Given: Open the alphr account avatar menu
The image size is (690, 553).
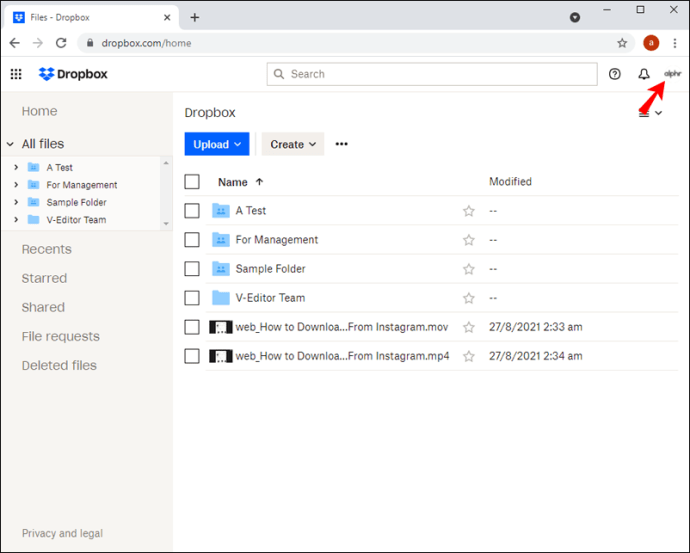Looking at the screenshot, I should (673, 73).
